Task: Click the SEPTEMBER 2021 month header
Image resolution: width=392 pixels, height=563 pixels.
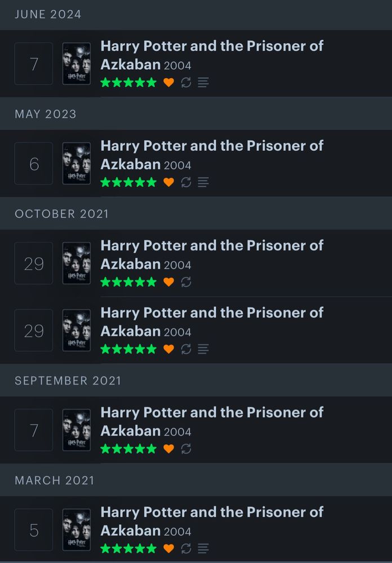Action: point(68,381)
